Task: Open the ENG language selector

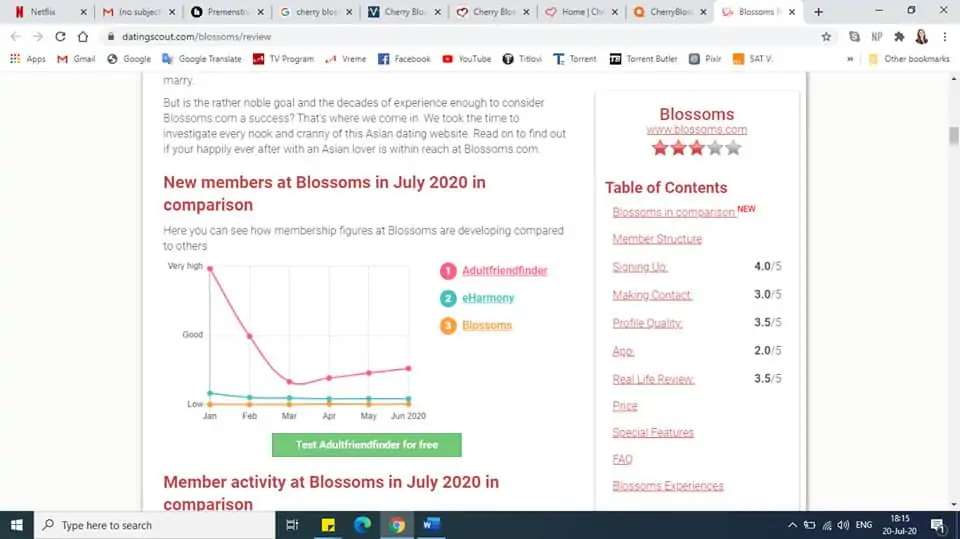Action: (864, 525)
